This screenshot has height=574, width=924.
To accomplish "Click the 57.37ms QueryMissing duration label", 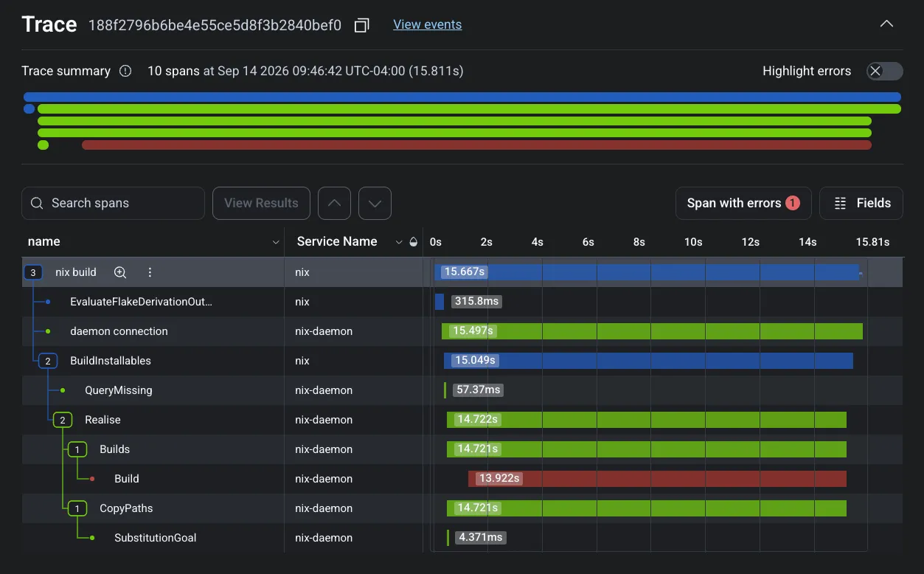I will [478, 390].
